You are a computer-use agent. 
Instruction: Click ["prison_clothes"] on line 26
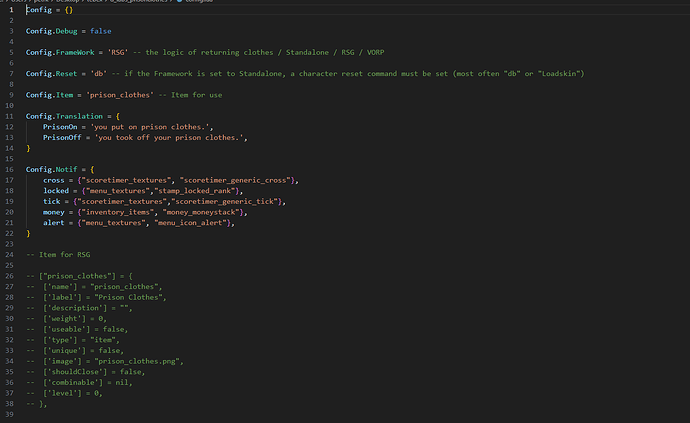pyautogui.click(x=77, y=276)
